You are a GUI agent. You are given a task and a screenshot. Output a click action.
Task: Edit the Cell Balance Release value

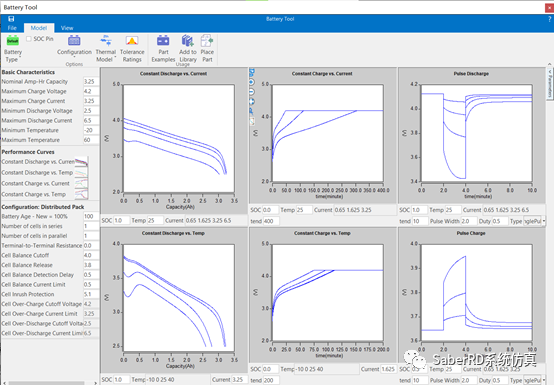tap(91, 265)
